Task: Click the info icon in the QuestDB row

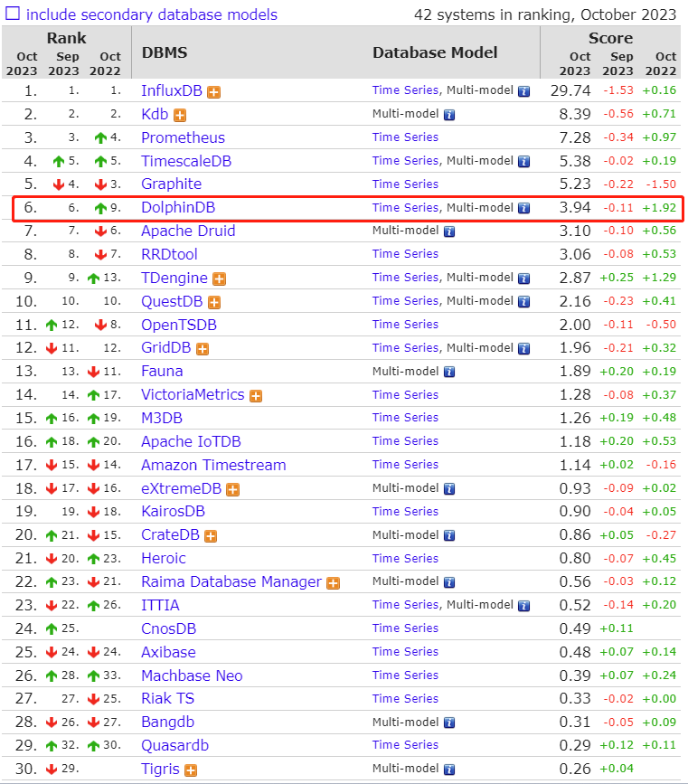Action: (x=524, y=301)
